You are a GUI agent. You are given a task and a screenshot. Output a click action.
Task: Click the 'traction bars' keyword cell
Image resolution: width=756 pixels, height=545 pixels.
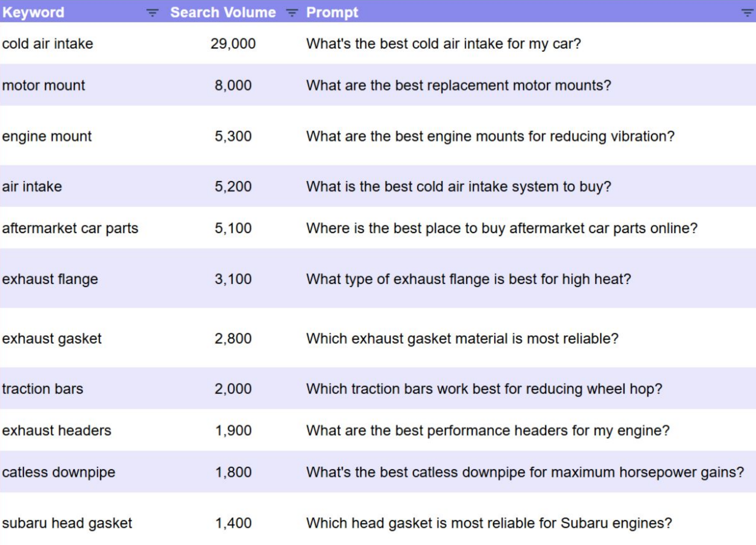43,388
